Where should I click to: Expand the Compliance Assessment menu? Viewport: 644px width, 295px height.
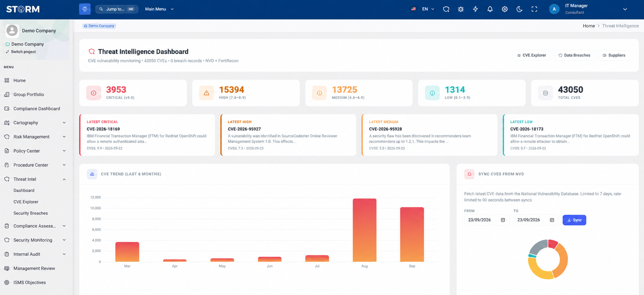(35, 226)
